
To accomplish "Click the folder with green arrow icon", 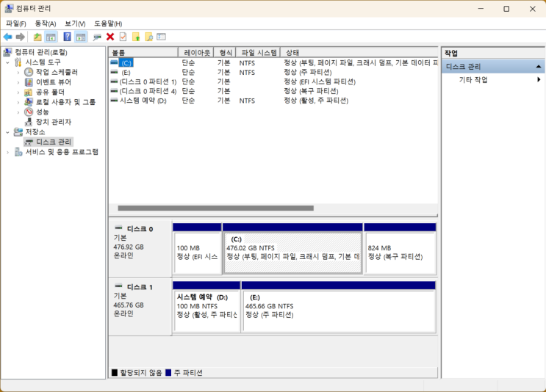I will (136, 37).
